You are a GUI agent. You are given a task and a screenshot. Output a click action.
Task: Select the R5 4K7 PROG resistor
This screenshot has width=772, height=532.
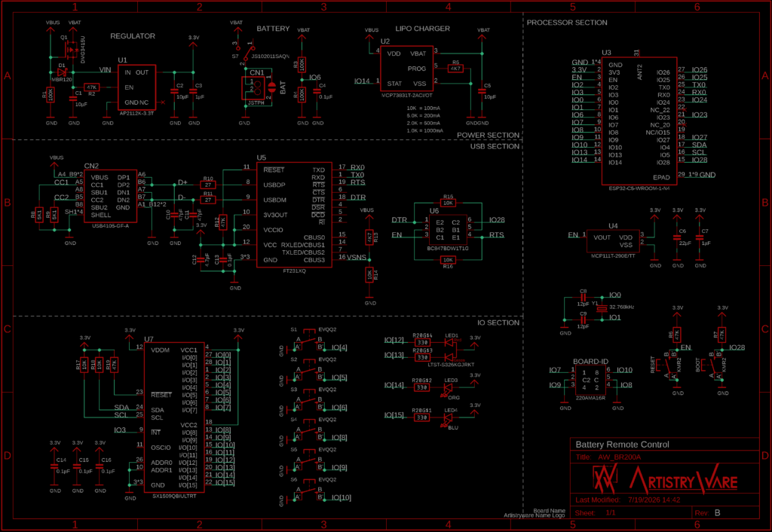tap(455, 69)
